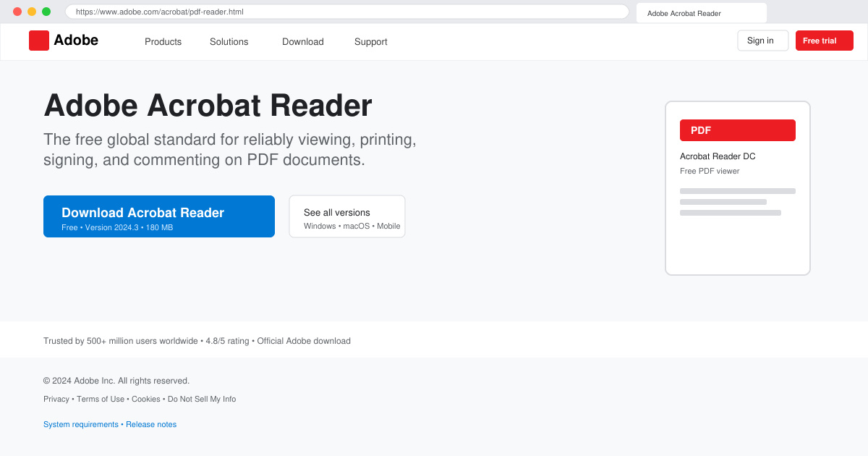Open Terms of Use footer link
Viewport: 868px width, 456px height.
101,399
